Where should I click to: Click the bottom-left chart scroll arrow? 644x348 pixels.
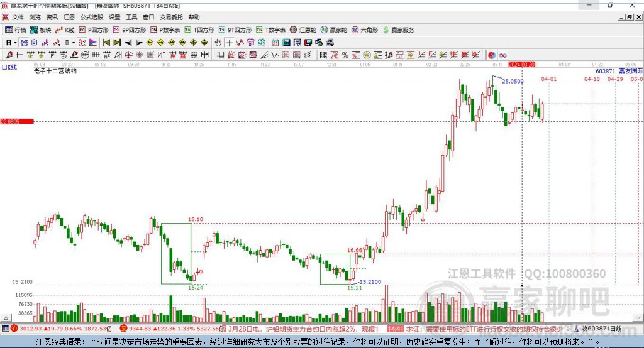click(x=6, y=318)
